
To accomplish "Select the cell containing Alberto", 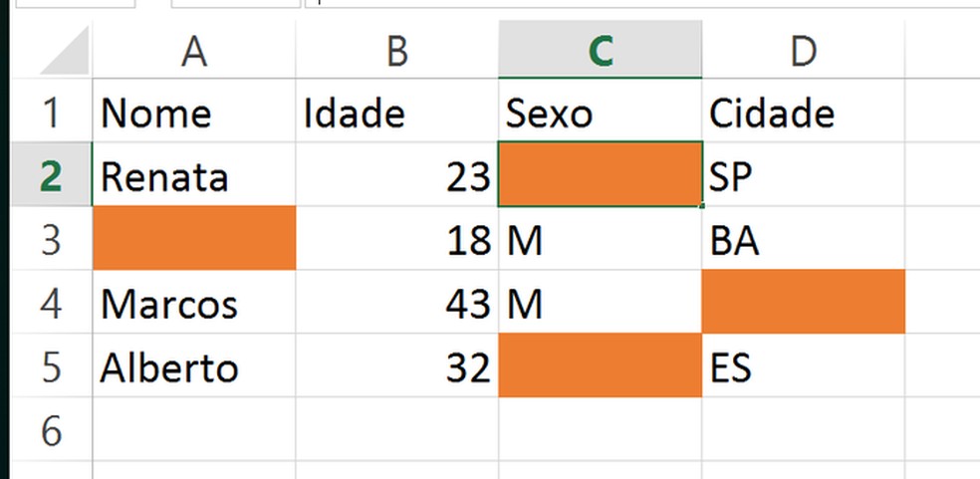I will pyautogui.click(x=194, y=367).
